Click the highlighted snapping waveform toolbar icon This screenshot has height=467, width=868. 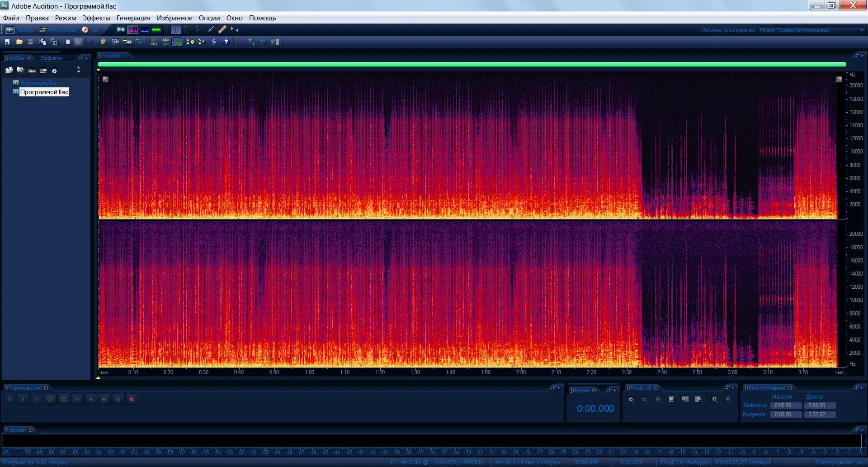click(x=177, y=42)
